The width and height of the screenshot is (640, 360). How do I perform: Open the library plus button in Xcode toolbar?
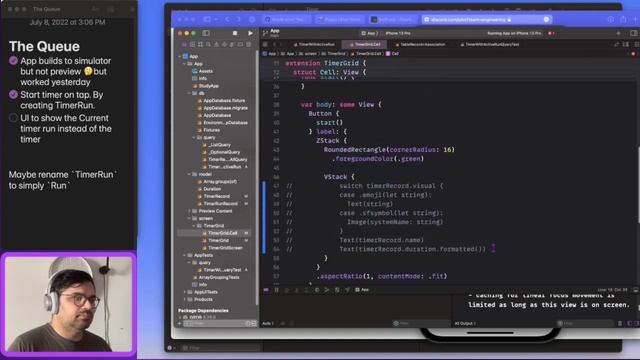[x=618, y=33]
